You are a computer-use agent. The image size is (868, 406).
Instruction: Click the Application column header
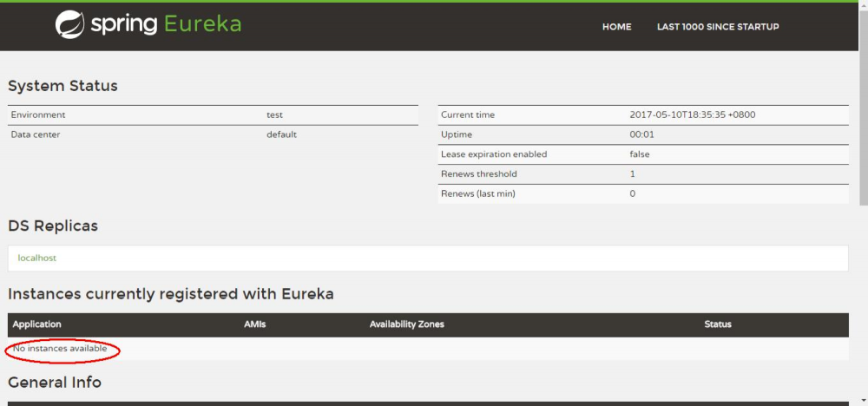(37, 324)
